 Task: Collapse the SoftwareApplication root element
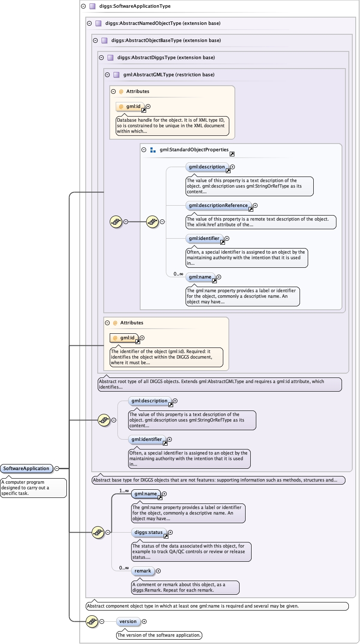(57, 468)
